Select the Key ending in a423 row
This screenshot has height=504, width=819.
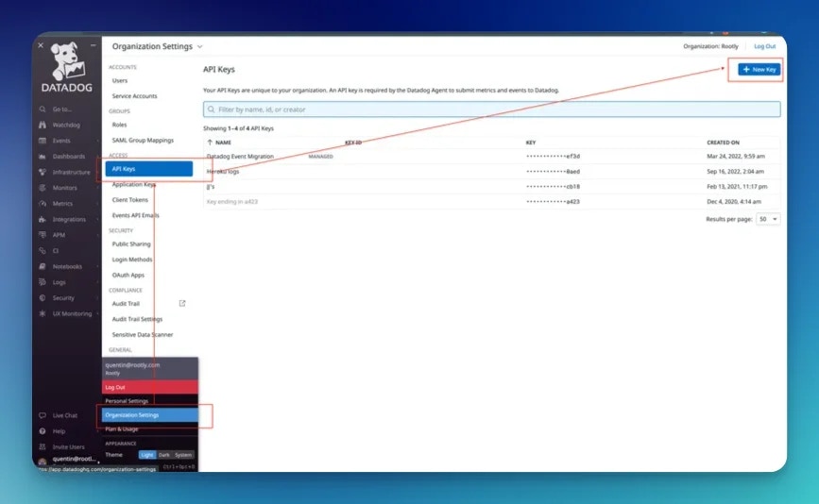(x=491, y=201)
